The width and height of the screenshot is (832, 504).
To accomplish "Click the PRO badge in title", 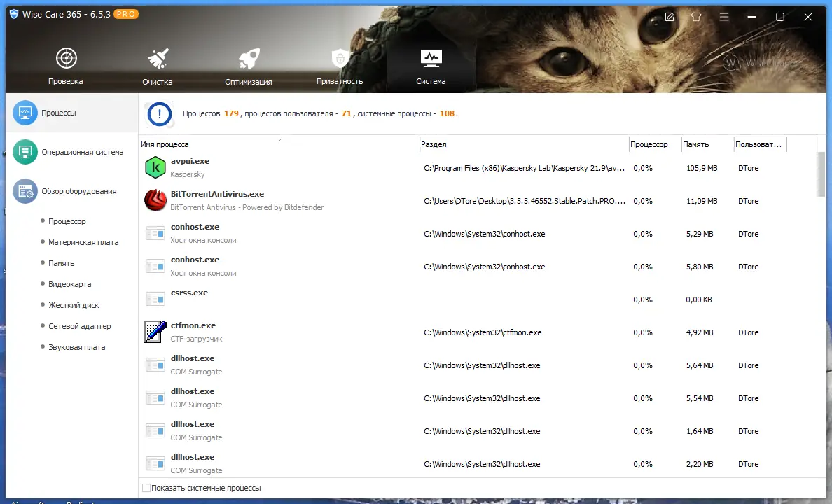I will pyautogui.click(x=126, y=14).
